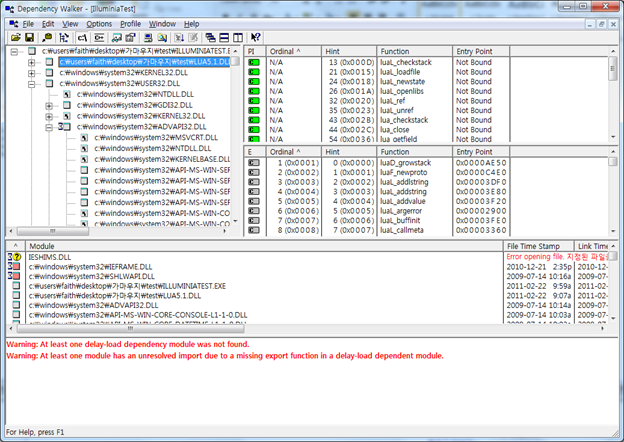Click the Context Help arrow-question icon

pos(255,38)
